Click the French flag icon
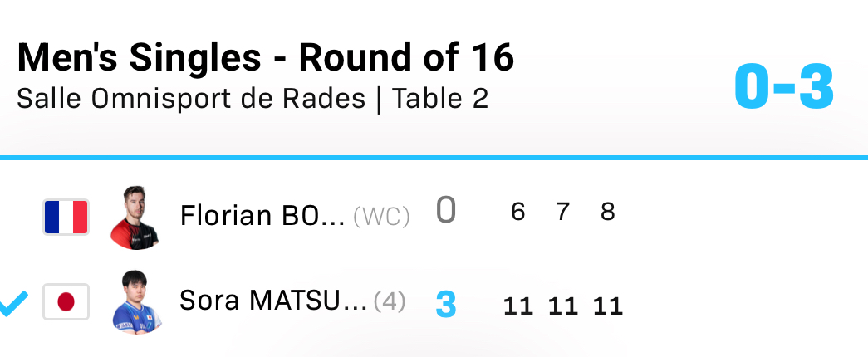868x357 pixels. 66,217
